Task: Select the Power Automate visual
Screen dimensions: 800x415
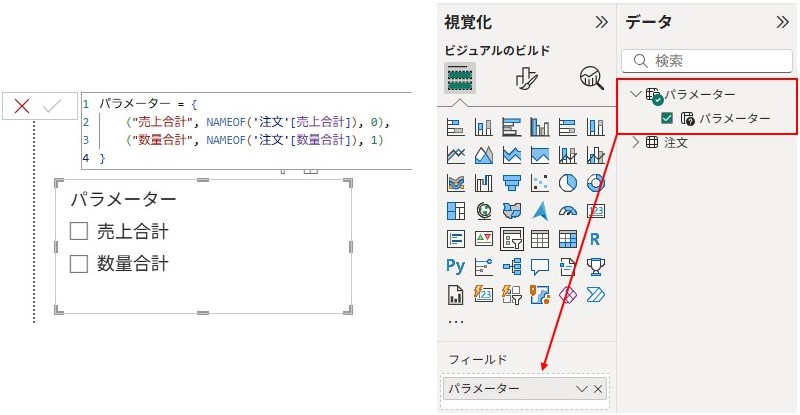Action: click(596, 295)
